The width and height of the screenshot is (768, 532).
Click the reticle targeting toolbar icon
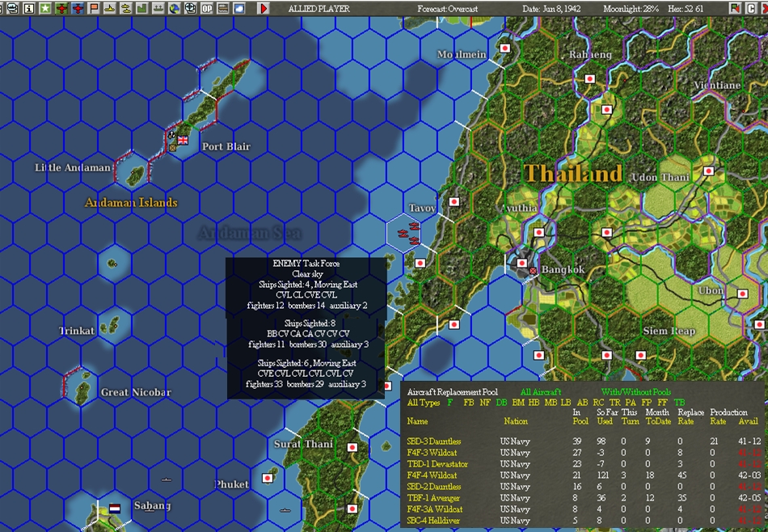pos(191,8)
